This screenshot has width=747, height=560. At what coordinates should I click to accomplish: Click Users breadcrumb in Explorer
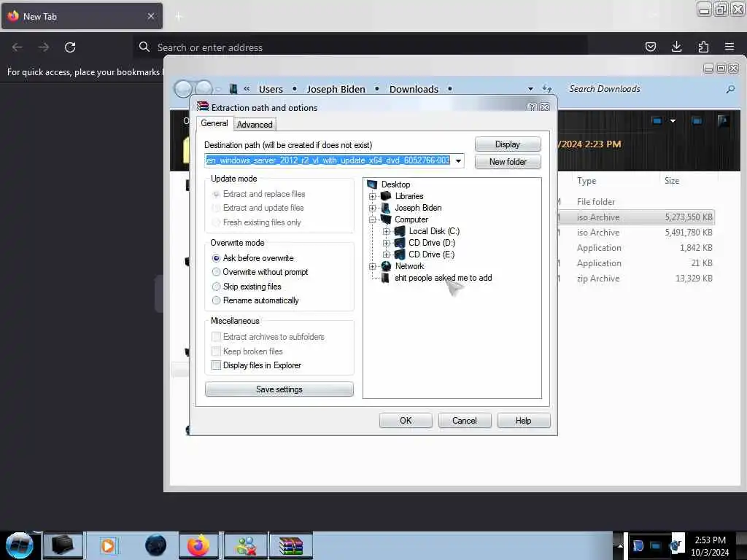click(x=271, y=89)
